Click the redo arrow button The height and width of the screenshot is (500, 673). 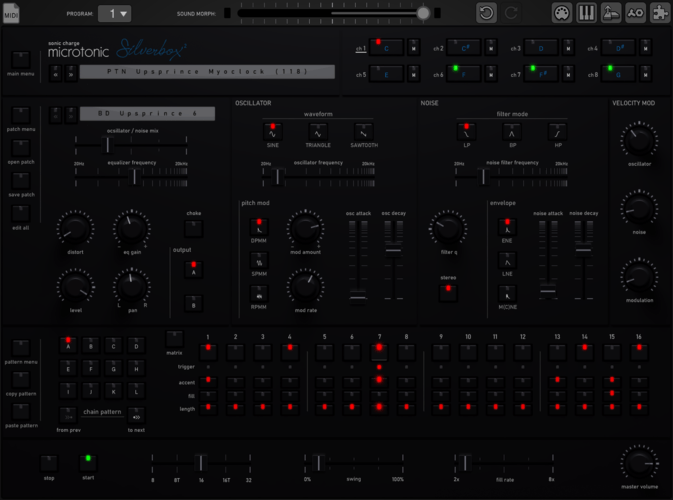[x=511, y=13]
